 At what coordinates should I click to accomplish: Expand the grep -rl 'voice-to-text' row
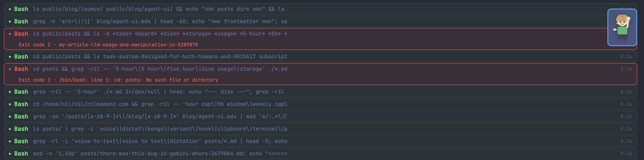(320, 141)
